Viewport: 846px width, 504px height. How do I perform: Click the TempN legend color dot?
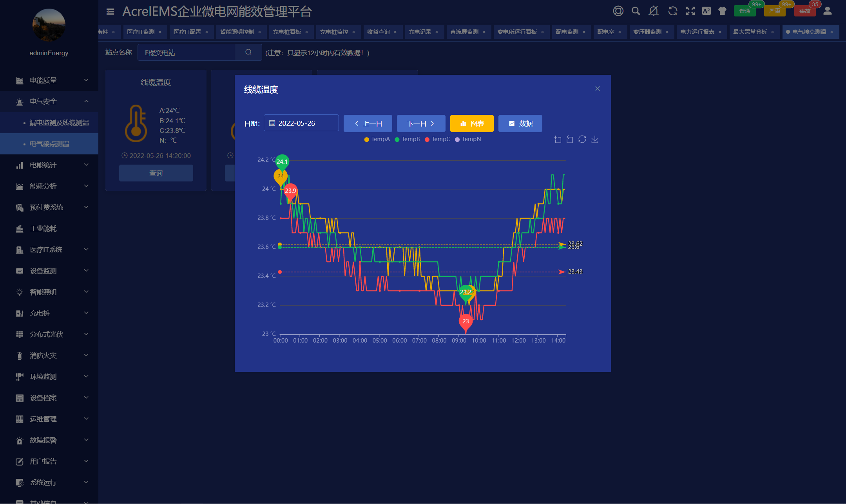pos(457,140)
